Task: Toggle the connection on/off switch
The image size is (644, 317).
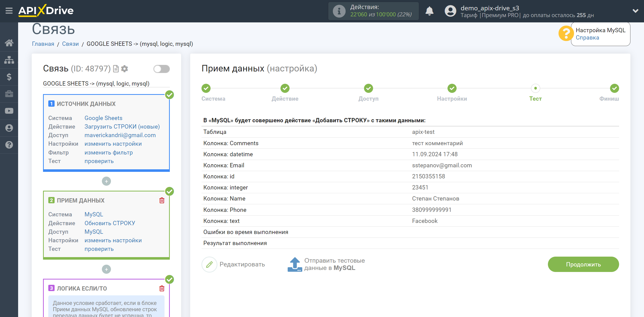Action: click(162, 69)
